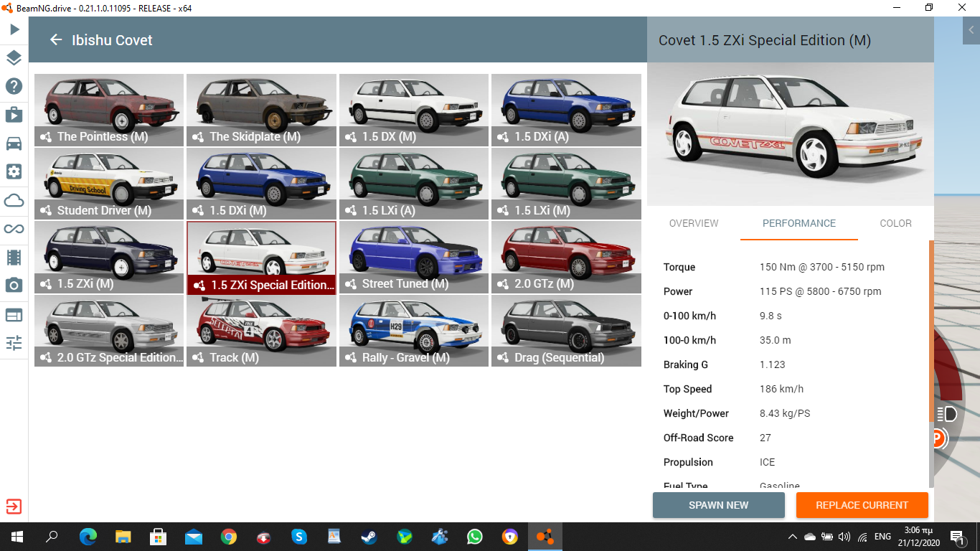Click the Off-Road Score value 27

tap(765, 438)
